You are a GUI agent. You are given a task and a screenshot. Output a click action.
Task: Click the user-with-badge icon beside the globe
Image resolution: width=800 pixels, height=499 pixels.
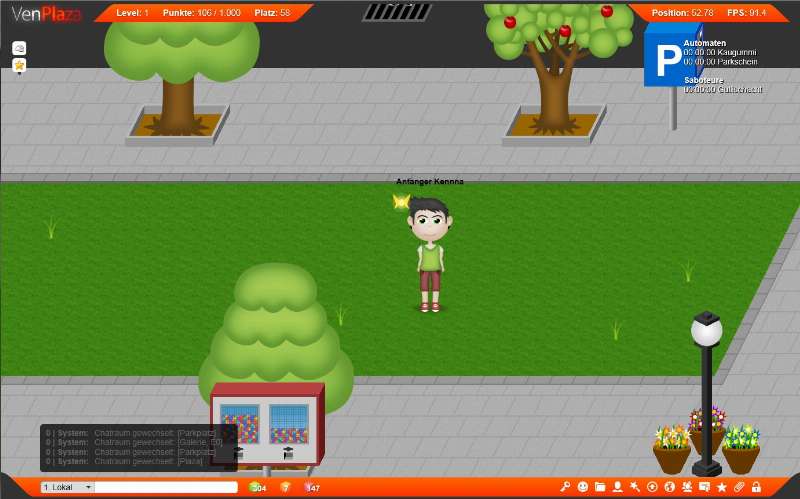point(687,487)
